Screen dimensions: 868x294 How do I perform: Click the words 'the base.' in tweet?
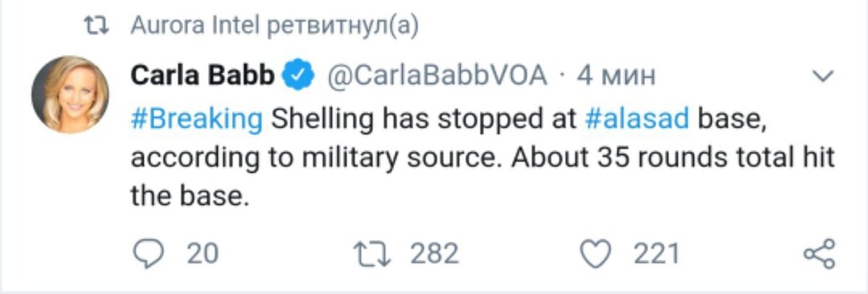pyautogui.click(x=190, y=195)
